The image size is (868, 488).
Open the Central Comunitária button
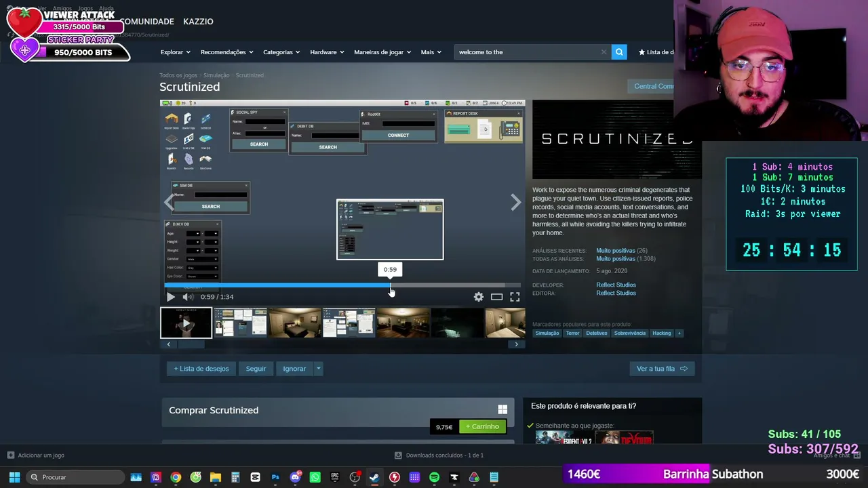652,86
